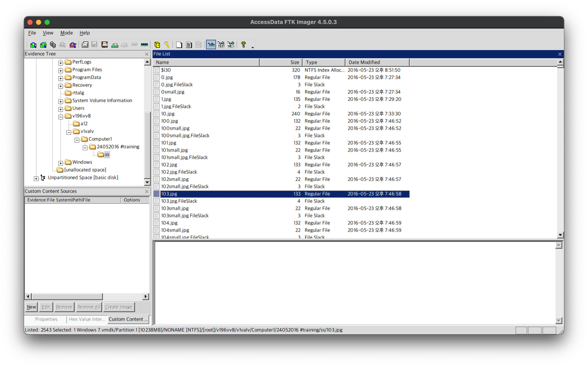Open the File menu
The height and width of the screenshot is (366, 588).
pos(32,33)
